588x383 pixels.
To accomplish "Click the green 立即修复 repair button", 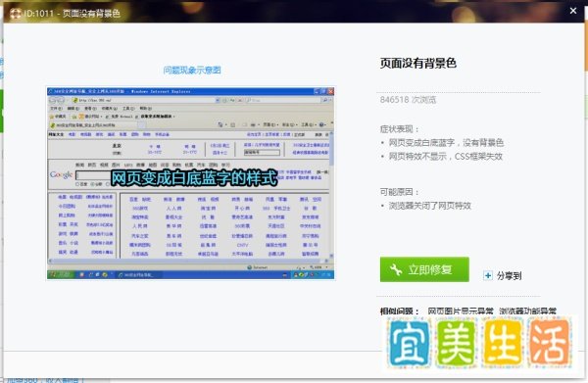I will tap(424, 269).
